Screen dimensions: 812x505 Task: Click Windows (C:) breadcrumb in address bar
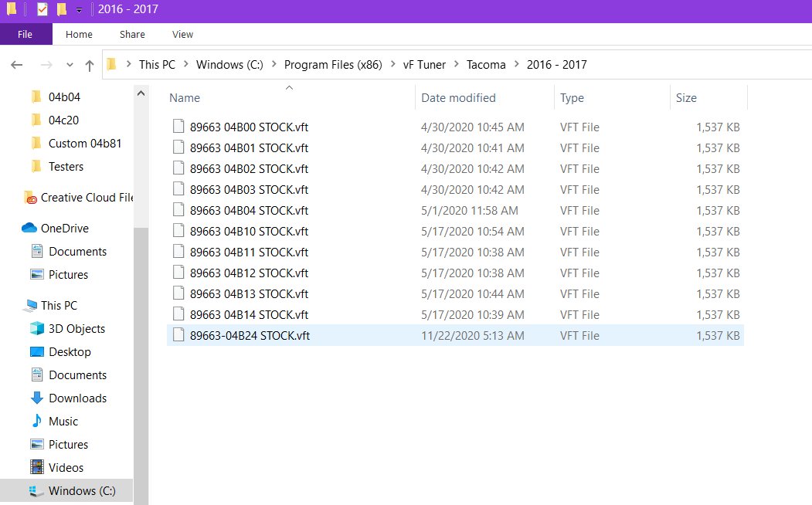[x=229, y=65]
